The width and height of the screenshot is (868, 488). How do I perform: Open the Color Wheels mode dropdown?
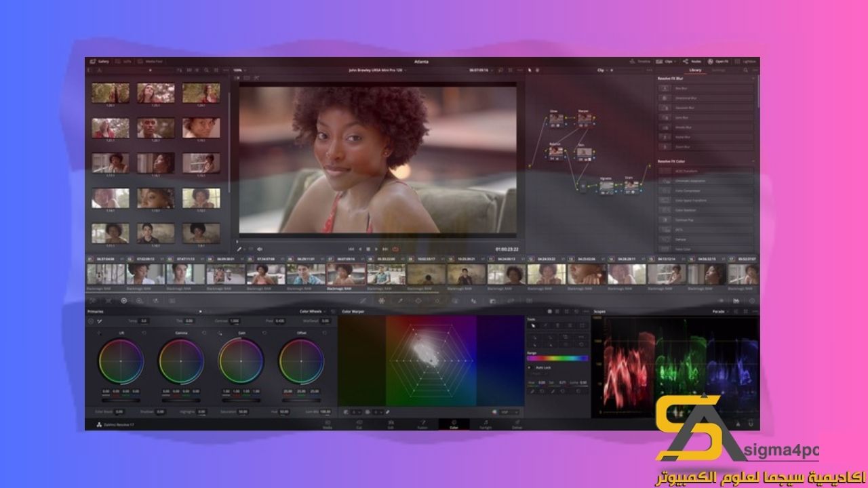[314, 311]
